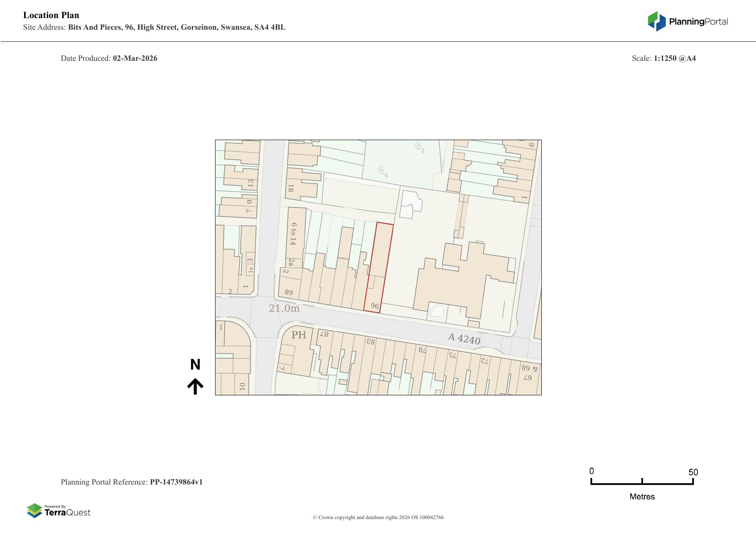Click the 21.0m spot height label

pos(284,308)
